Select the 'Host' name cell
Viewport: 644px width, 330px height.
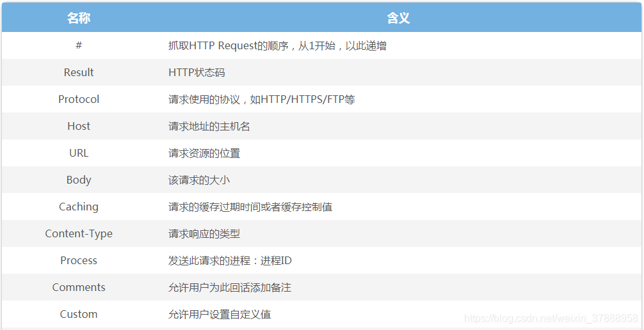79,126
